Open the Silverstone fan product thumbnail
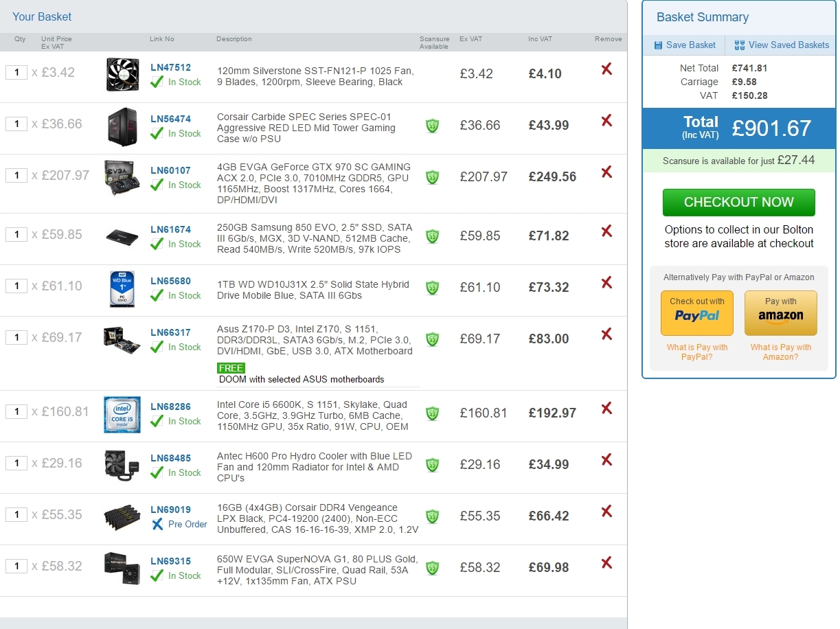Viewport: 840px width, 629px height. 122,74
